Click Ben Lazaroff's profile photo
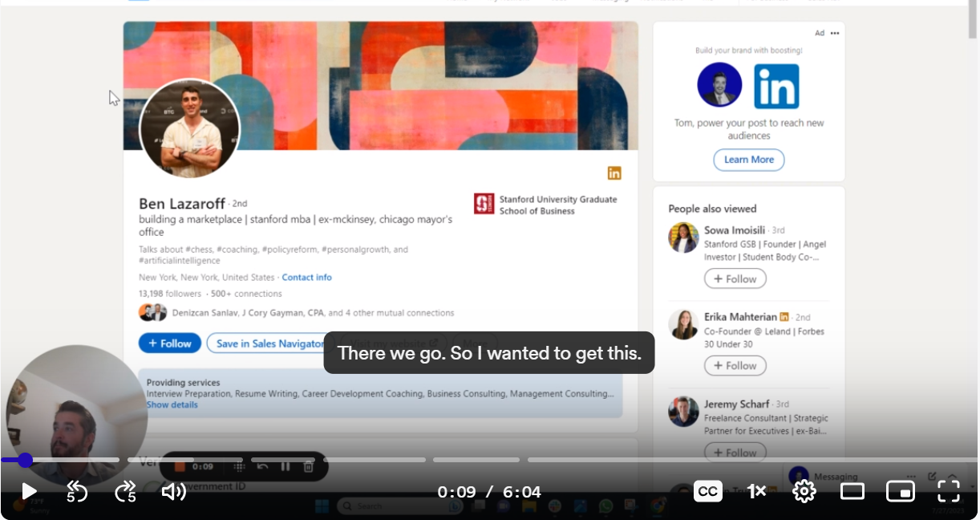 coord(190,128)
